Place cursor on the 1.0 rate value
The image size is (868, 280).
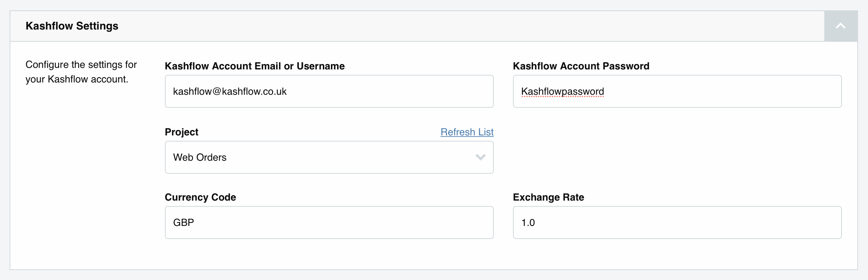pyautogui.click(x=528, y=222)
